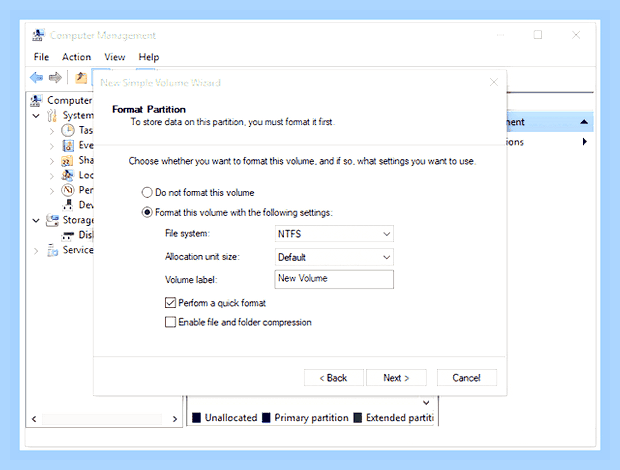620x470 pixels.
Task: Maximize the Computer Management window
Action: tap(538, 35)
